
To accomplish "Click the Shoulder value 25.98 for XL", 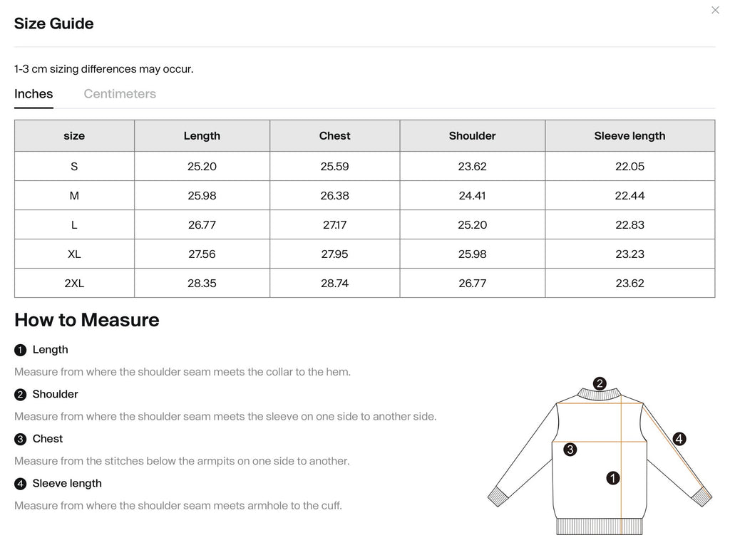I will [x=472, y=254].
